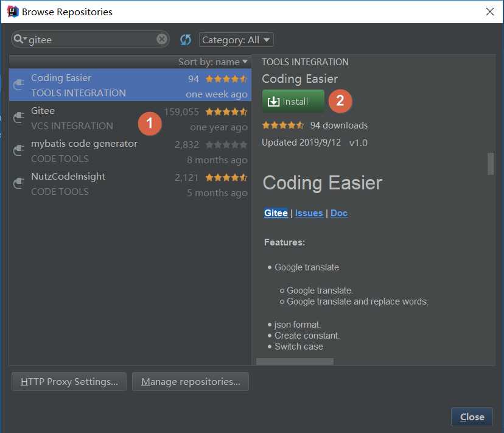Click the mybatis code generator star rating
The height and width of the screenshot is (433, 504).
click(226, 145)
